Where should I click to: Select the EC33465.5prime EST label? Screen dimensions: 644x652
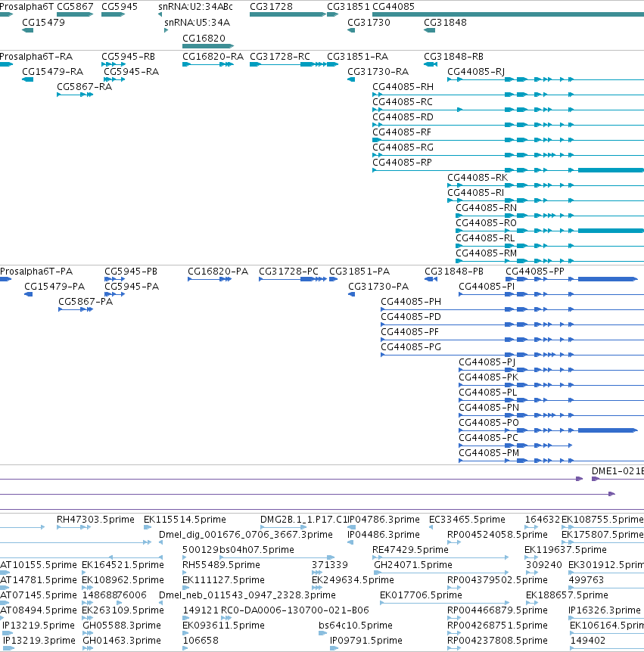click(467, 520)
